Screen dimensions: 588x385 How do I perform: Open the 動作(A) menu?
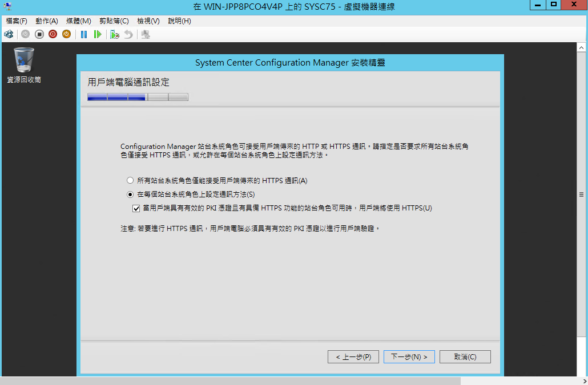[46, 21]
